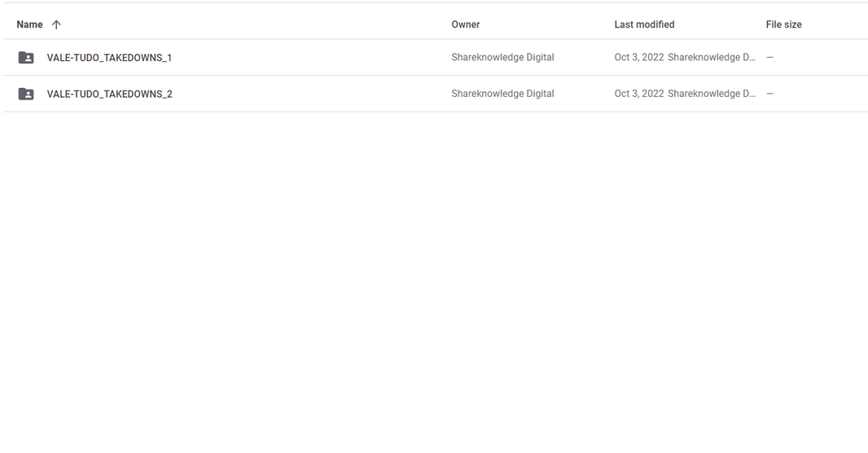Click the file size dash for TAKEDOWNS_1

(770, 57)
